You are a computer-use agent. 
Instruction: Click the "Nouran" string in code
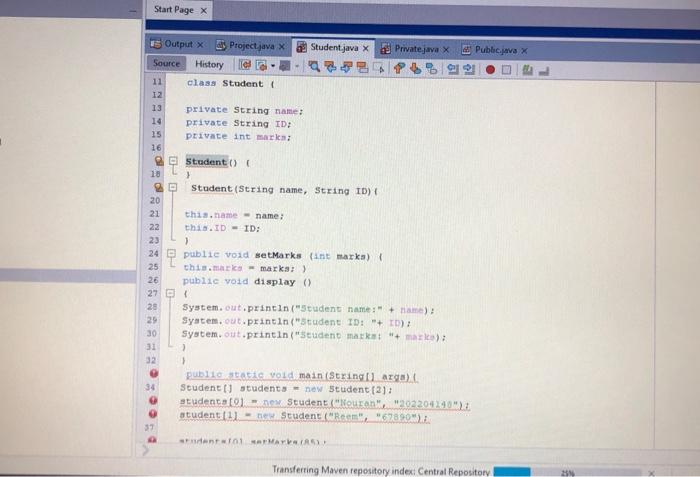point(359,403)
